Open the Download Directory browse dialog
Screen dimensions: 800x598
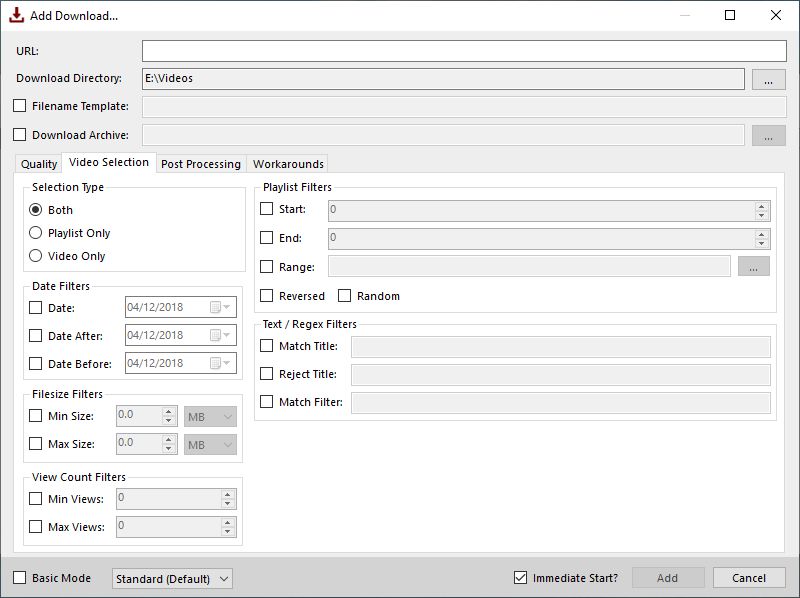point(767,78)
